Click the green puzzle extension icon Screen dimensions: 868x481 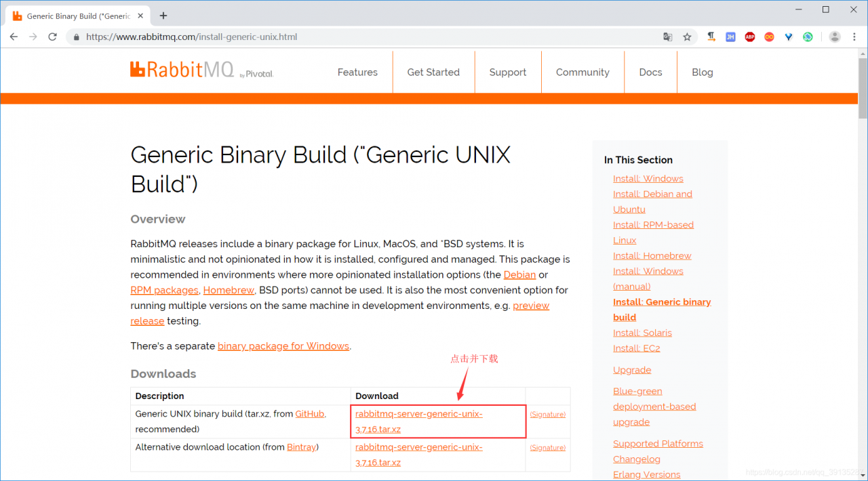808,37
